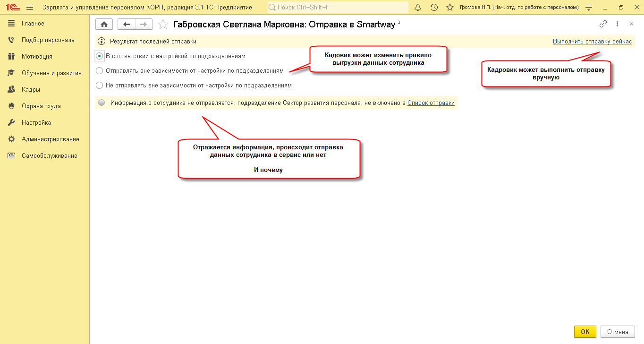Close the Отправка в Smartway form

coord(631,24)
